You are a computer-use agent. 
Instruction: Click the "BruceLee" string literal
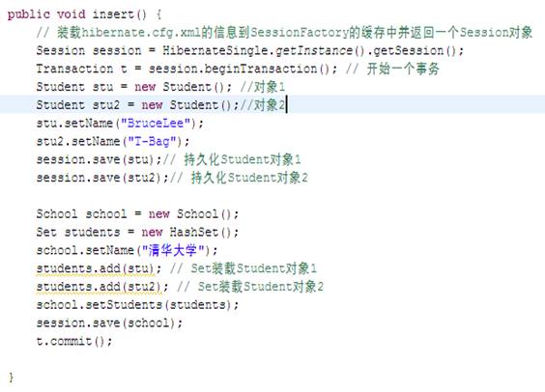click(x=156, y=124)
